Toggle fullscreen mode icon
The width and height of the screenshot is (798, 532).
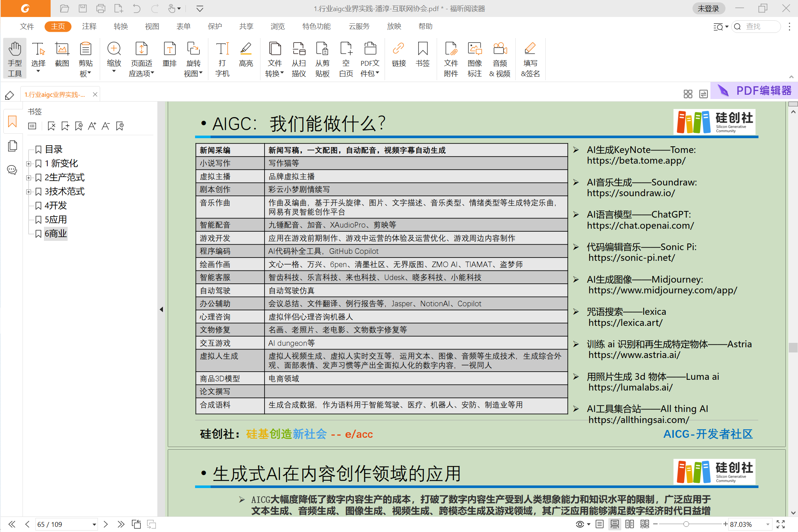click(x=781, y=524)
